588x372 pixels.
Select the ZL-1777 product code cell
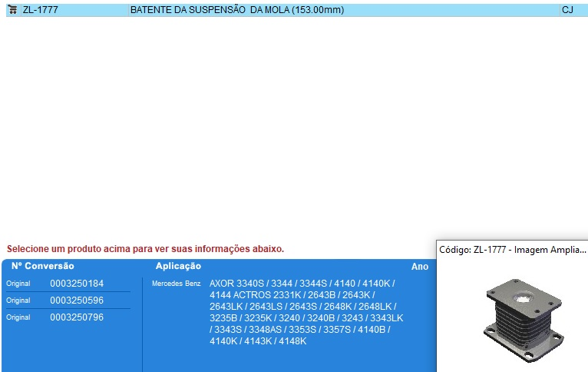[x=41, y=10]
